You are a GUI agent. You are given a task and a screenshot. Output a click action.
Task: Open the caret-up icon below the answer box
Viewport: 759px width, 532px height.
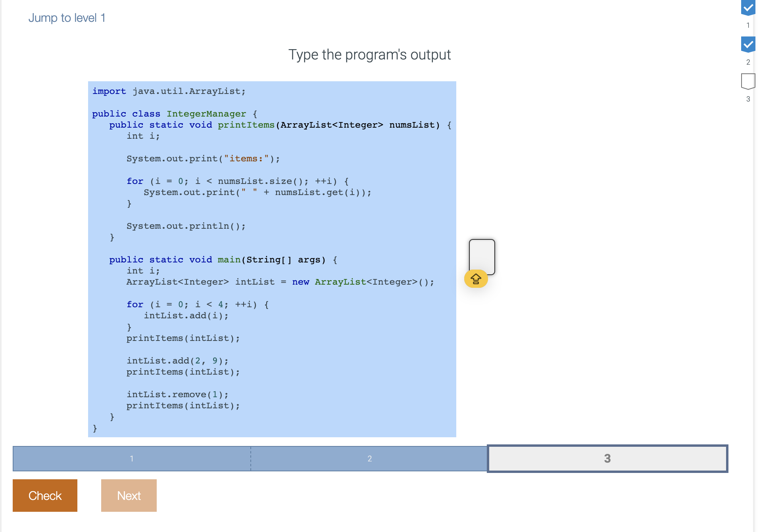476,279
